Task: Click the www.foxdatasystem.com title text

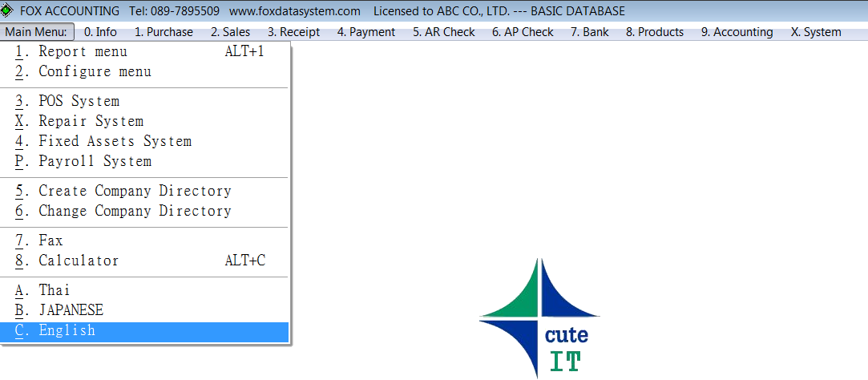Action: click(294, 11)
